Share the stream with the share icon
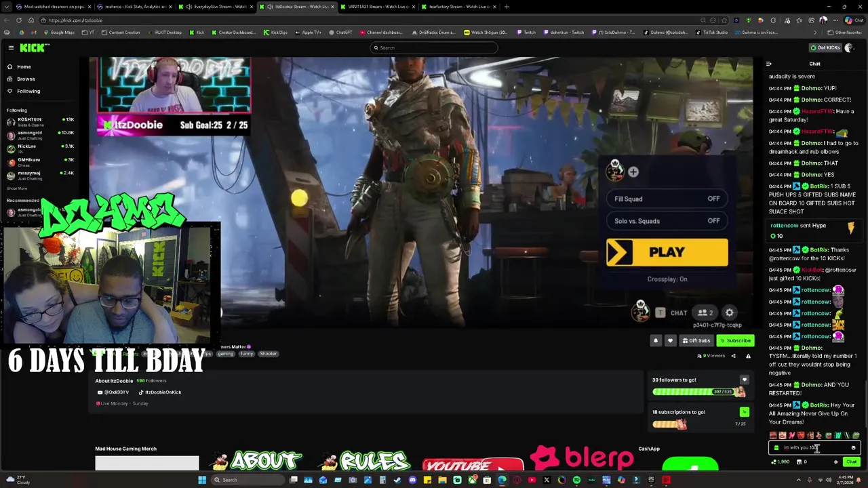868x488 pixels. point(733,356)
